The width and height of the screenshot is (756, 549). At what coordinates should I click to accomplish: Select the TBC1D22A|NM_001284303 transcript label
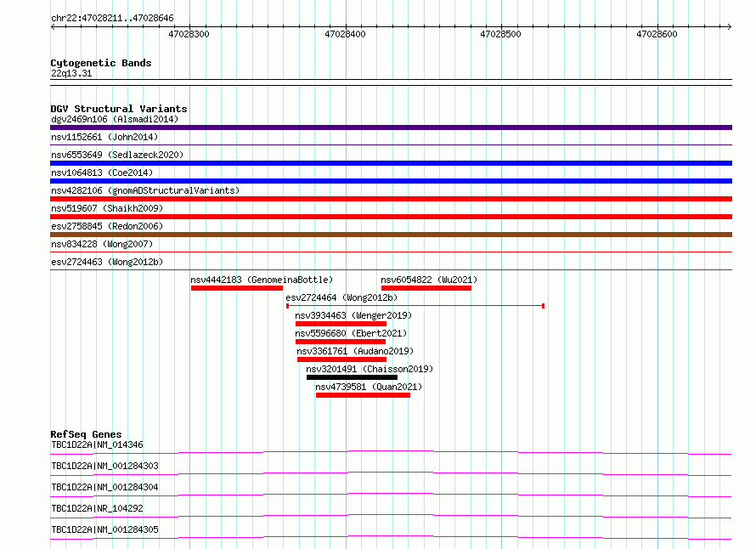click(104, 466)
